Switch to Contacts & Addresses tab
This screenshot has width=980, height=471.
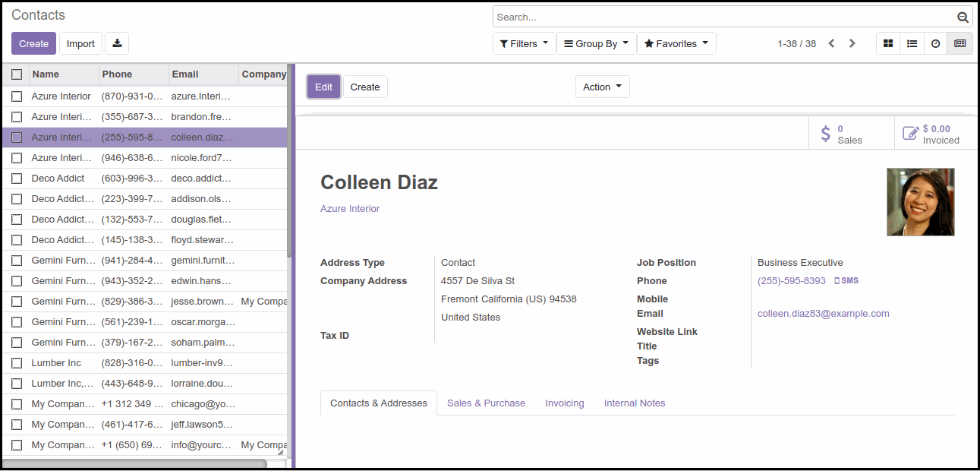coord(379,403)
